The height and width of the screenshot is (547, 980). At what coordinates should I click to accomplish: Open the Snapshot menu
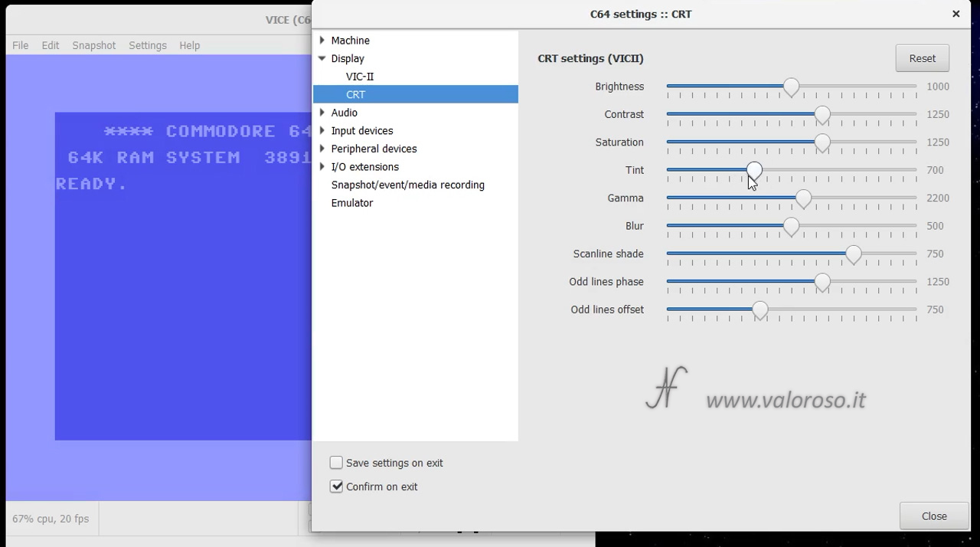click(93, 45)
